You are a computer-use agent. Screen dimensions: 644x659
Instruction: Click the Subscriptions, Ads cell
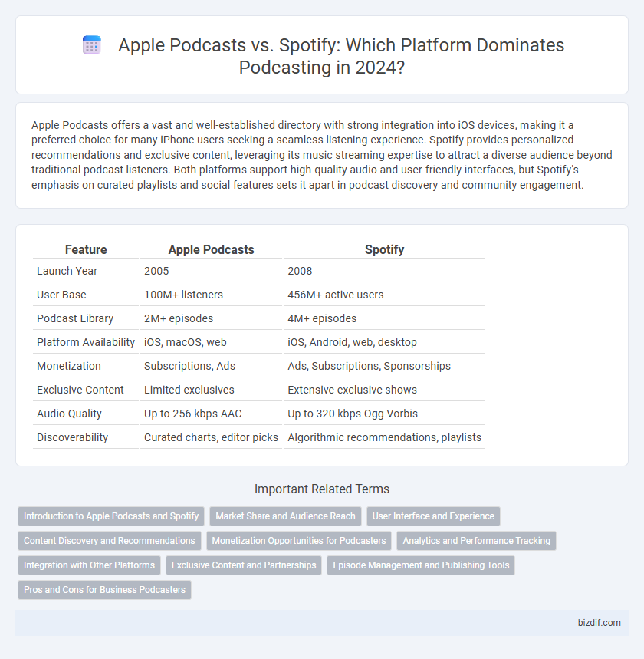pos(211,366)
